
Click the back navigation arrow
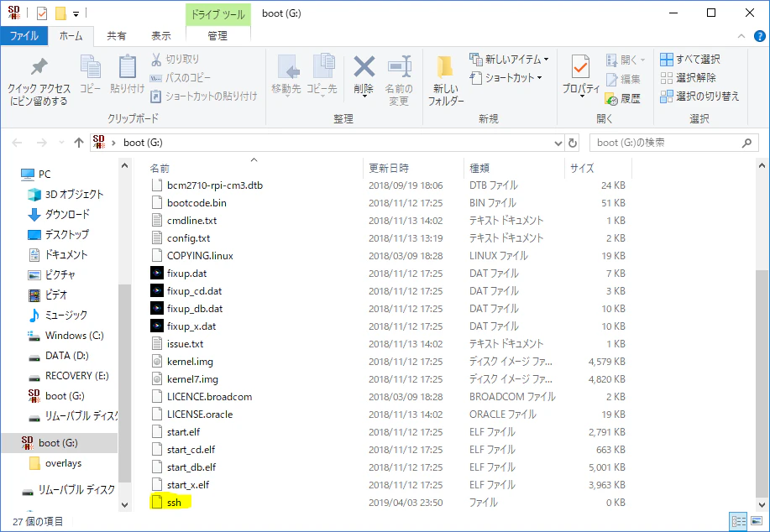(17, 143)
